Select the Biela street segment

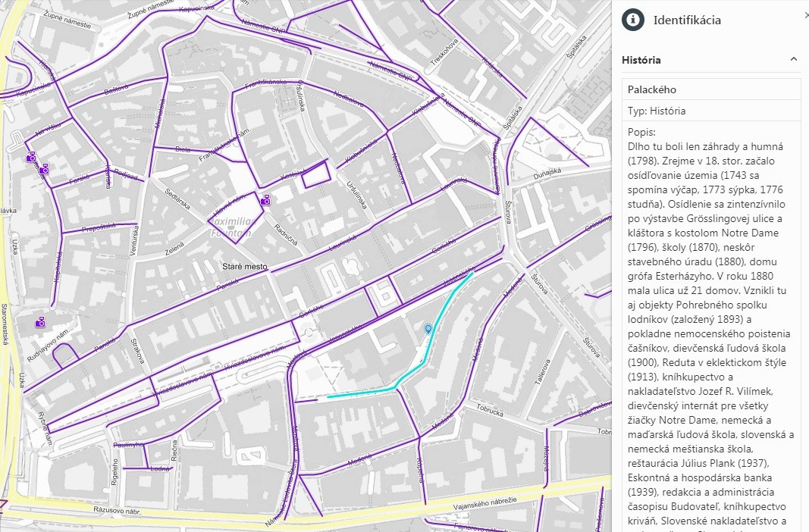[x=182, y=149]
